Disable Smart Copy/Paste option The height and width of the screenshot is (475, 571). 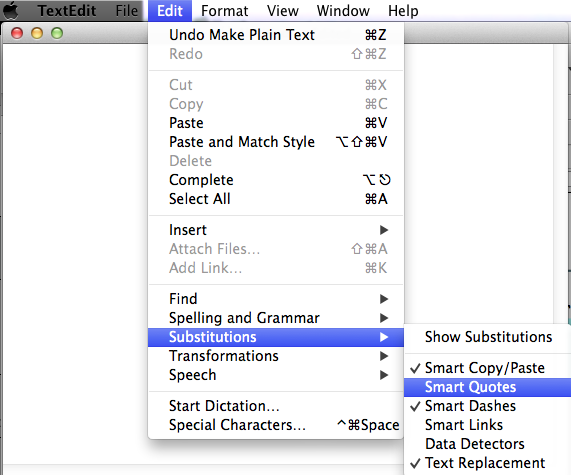pyautogui.click(x=487, y=368)
